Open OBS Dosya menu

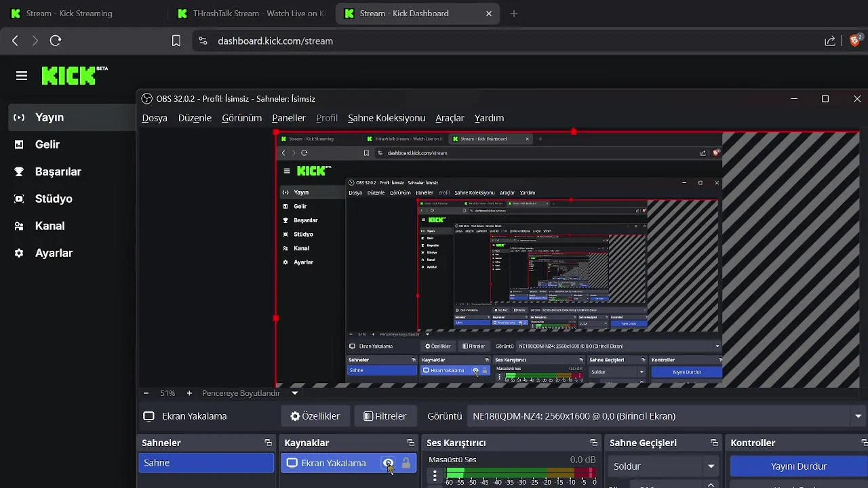[x=155, y=118]
